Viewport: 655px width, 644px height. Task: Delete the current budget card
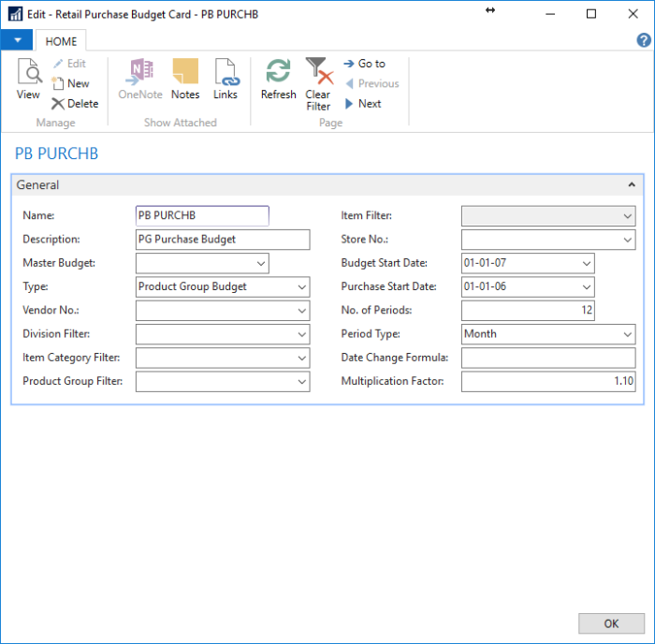[75, 104]
